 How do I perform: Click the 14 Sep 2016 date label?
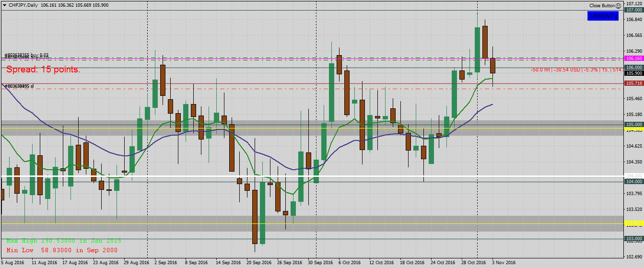pos(228,263)
